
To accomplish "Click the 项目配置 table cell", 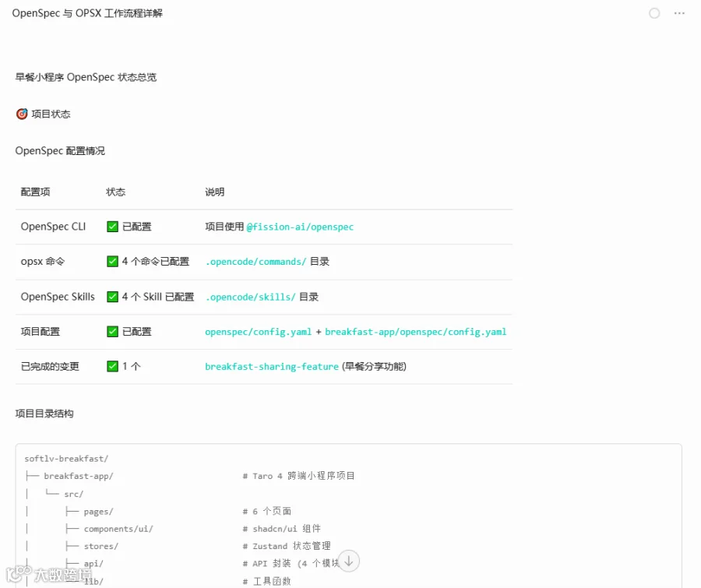I will (x=41, y=331).
